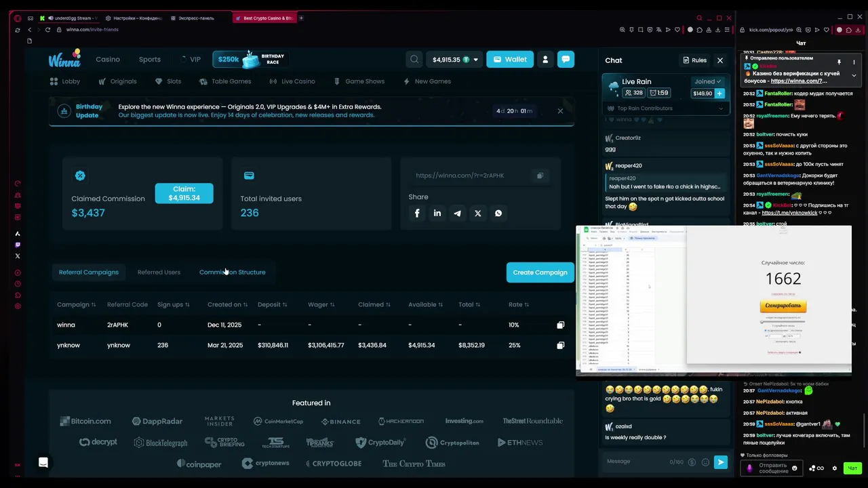Viewport: 868px width, 488px height.
Task: Click the Winna logo
Action: pos(64,59)
